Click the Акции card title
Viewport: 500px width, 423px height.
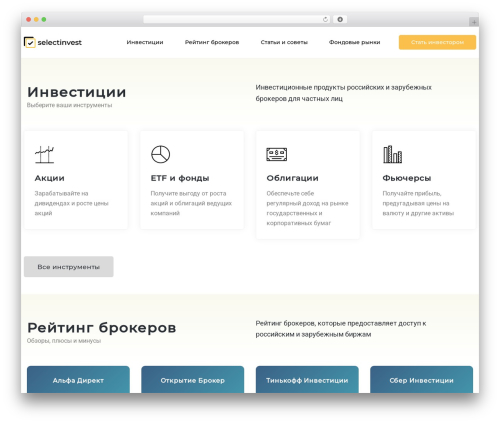click(x=49, y=178)
